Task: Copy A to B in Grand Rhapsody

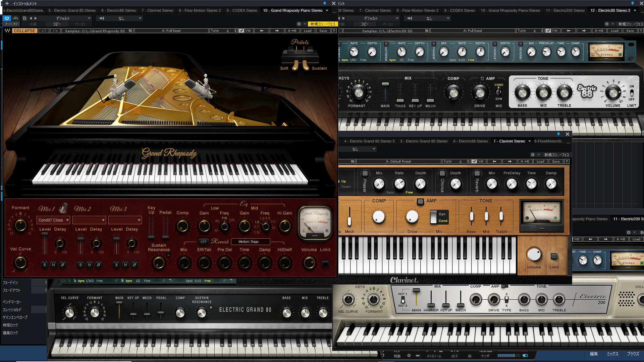Action: pos(292,31)
